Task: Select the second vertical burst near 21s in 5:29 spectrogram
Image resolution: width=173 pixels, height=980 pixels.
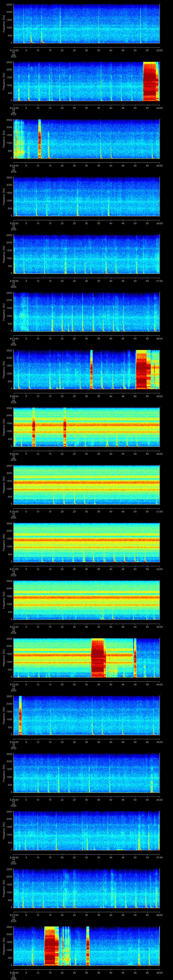Action: tap(65, 427)
